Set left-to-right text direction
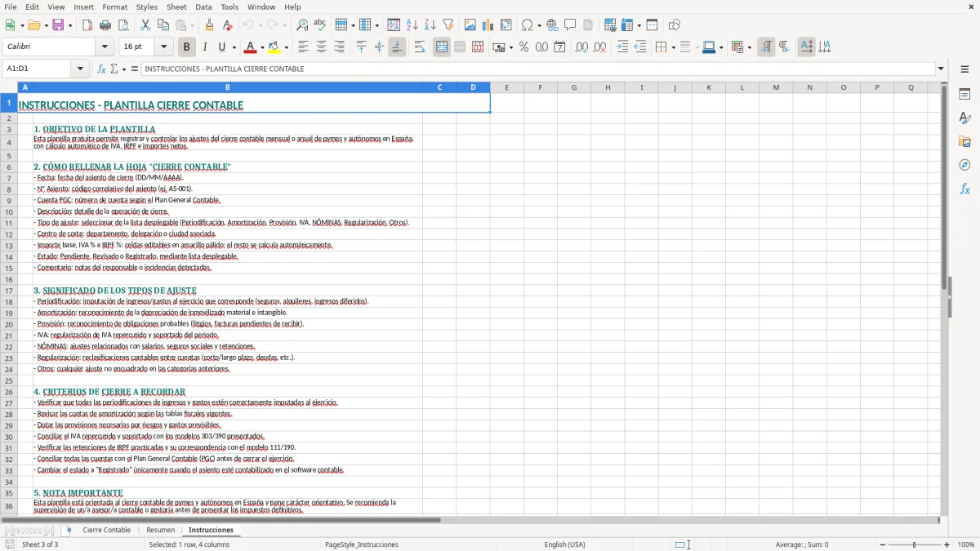Viewport: 980px width, 551px height. pos(766,47)
